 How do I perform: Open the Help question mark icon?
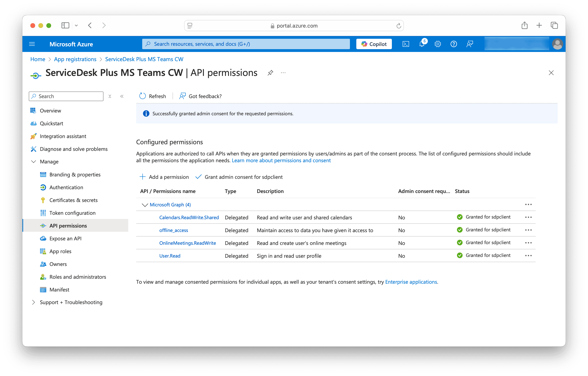click(x=453, y=44)
